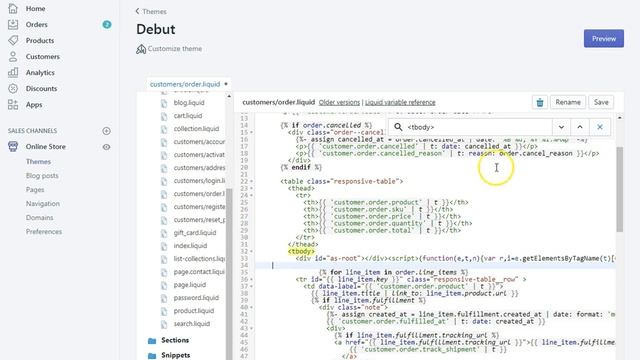
Task: Open Pages in sidebar
Action: pos(35,189)
